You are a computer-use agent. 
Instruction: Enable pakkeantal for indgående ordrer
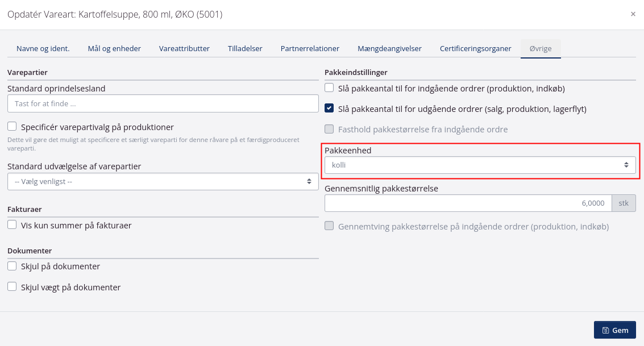(x=329, y=88)
